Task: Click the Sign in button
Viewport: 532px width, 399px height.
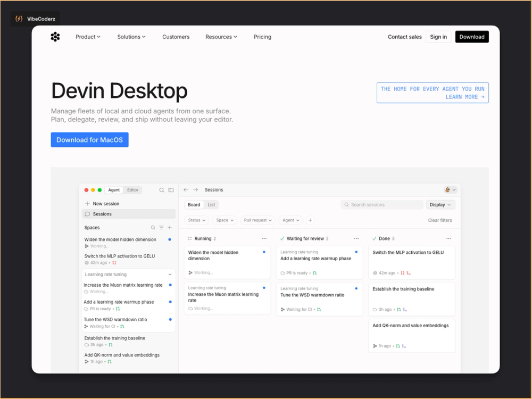Action: coord(438,37)
